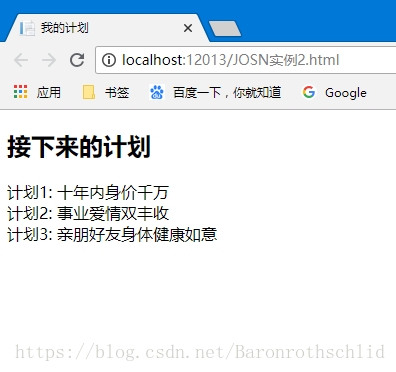Close the 我的计划 tab
396x372 pixels.
[188, 28]
